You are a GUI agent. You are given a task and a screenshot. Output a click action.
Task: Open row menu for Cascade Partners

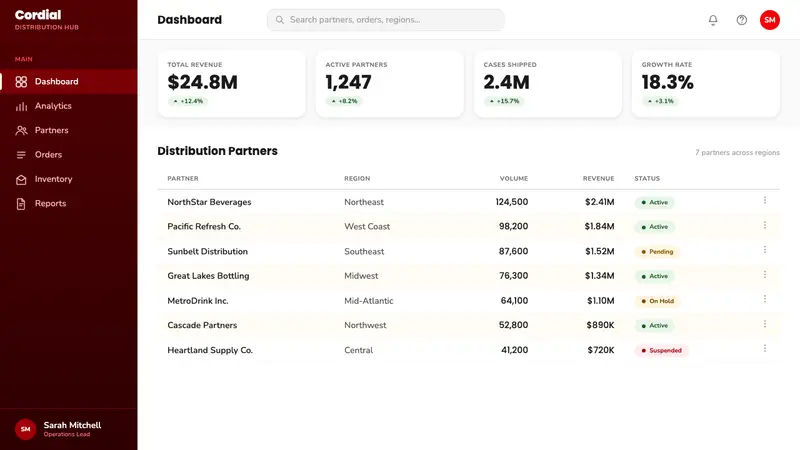(764, 324)
